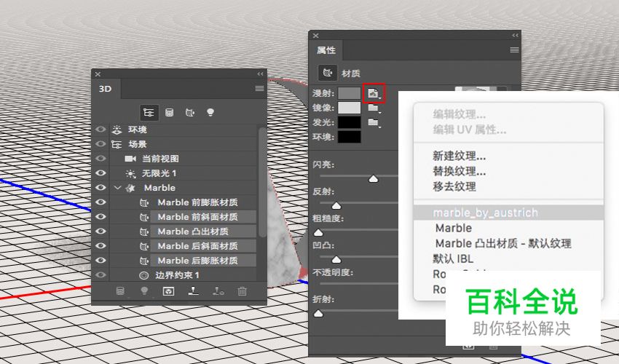Collapse the Marble mesh tree

(117, 188)
